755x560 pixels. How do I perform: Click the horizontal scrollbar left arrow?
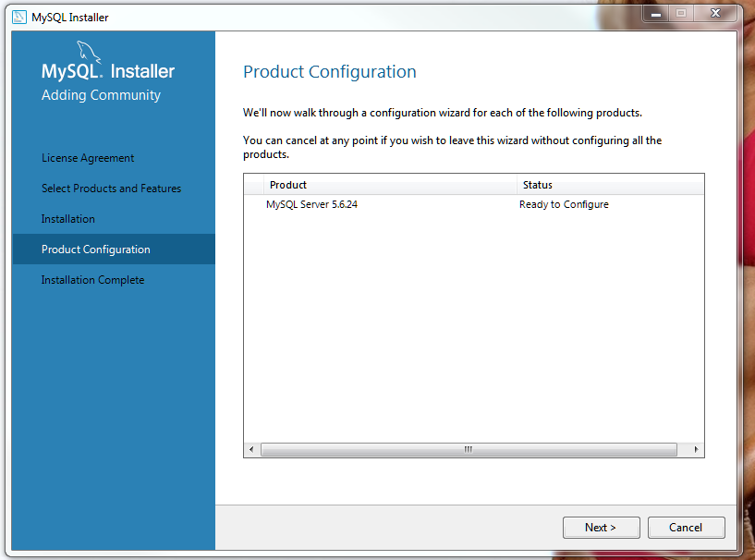coord(251,449)
